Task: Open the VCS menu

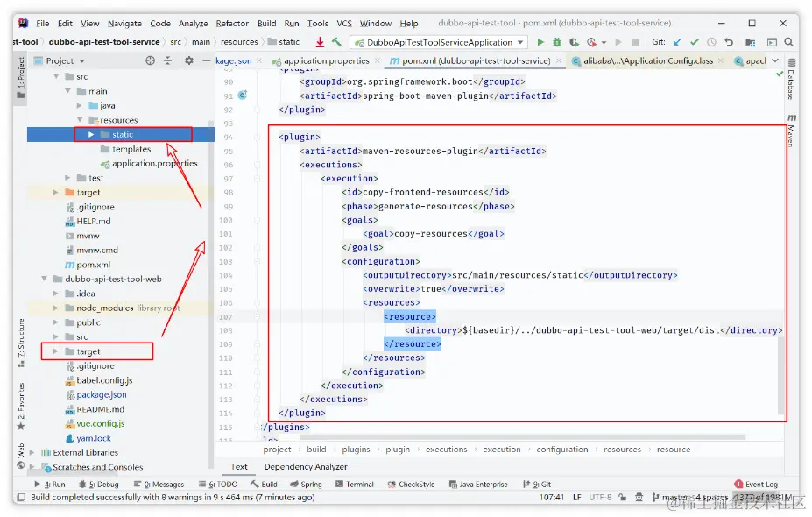Action: tap(344, 24)
